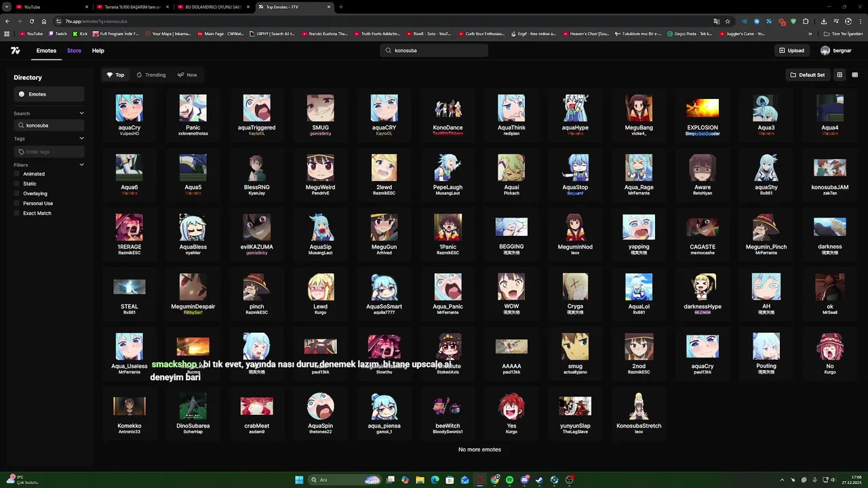Viewport: 868px width, 488px height.
Task: Click the browser reload icon
Action: click(x=31, y=21)
